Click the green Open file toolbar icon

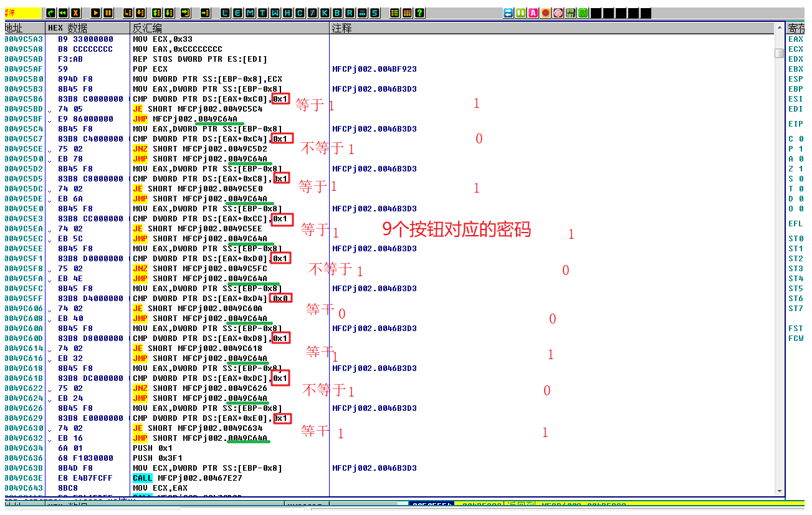click(50, 12)
